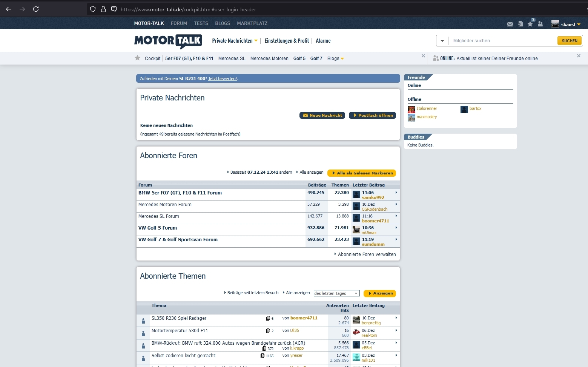Click the Anzeigen button
588x367 pixels.
[x=380, y=293]
